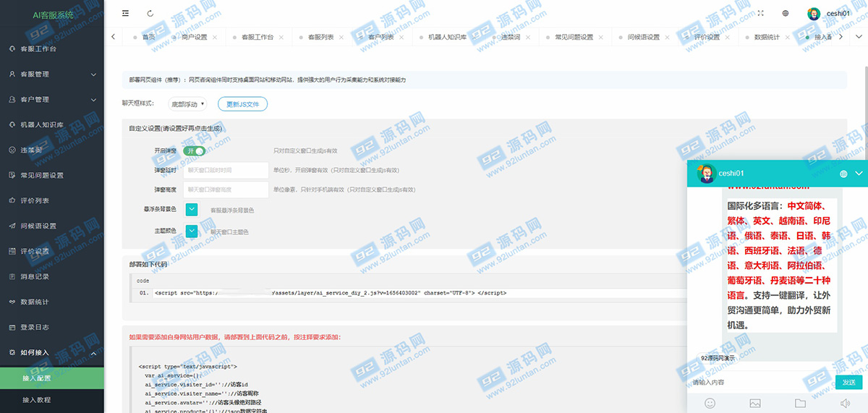The width and height of the screenshot is (868, 413).
Task: Open 评价设置 in the sidebar
Action: (52, 251)
